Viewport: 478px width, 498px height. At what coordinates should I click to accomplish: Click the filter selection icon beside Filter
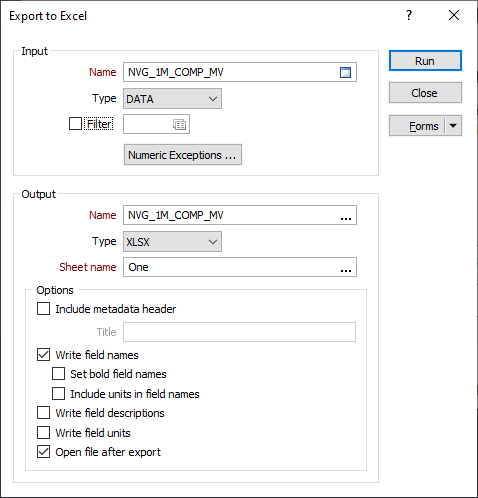[179, 125]
